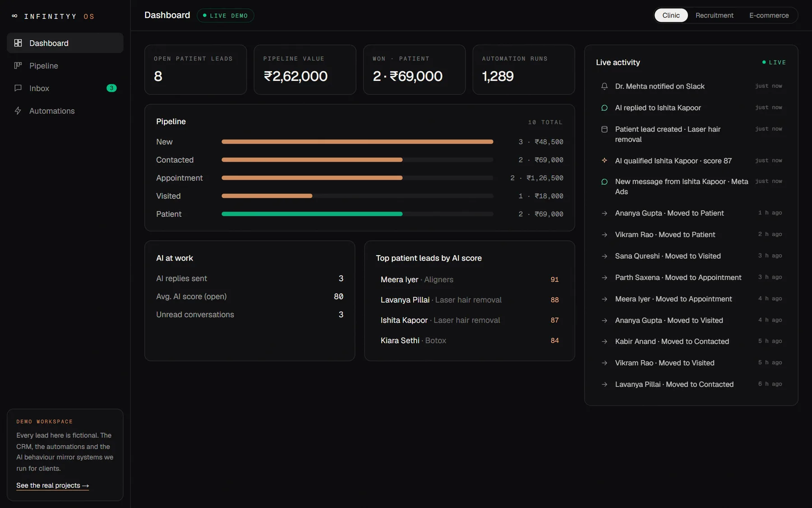This screenshot has height=508, width=812.
Task: Open the Automation Runs card showing 1,289
Action: coord(524,70)
